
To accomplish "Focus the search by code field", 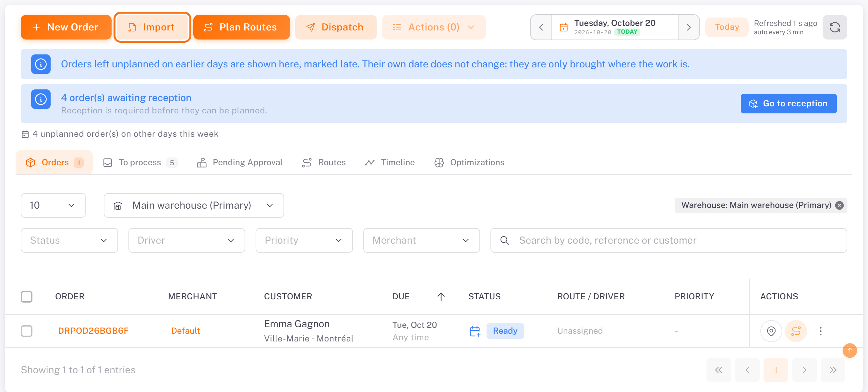I will click(668, 240).
